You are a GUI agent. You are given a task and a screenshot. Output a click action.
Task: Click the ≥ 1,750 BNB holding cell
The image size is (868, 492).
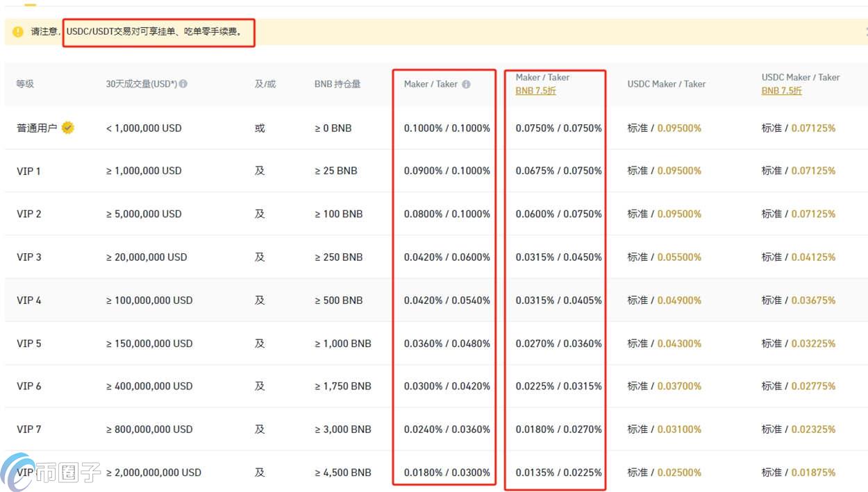342,386
